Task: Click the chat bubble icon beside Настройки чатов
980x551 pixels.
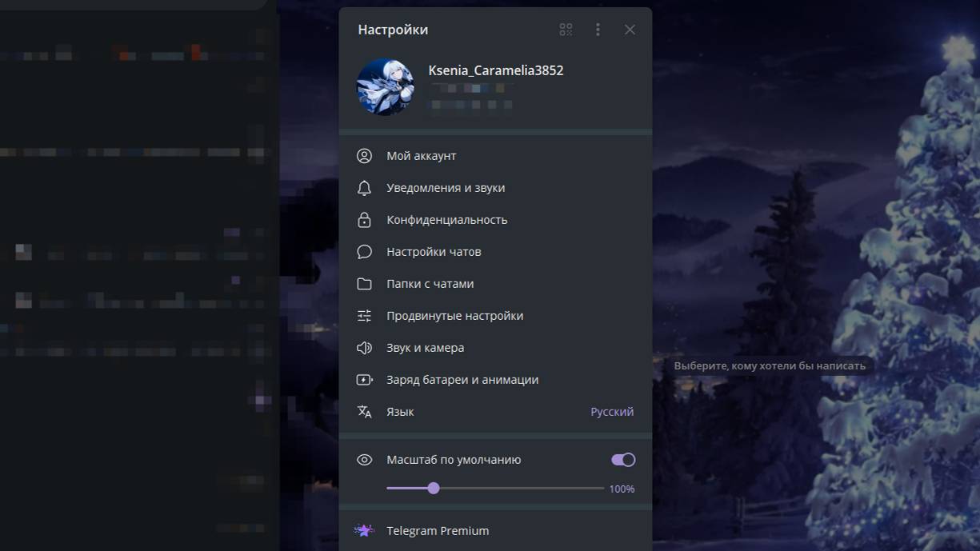Action: pos(364,252)
